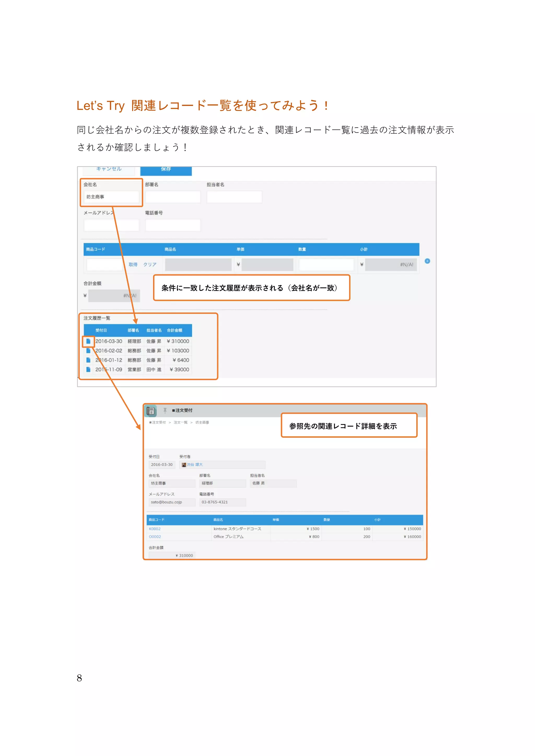
Task: Open record details icon for 2016-03-30
Action: tap(88, 341)
